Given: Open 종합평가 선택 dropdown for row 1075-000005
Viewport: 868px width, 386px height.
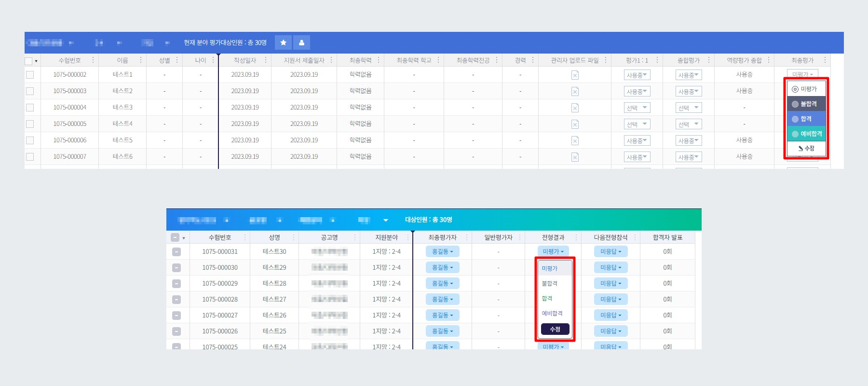Looking at the screenshot, I should click(x=688, y=124).
